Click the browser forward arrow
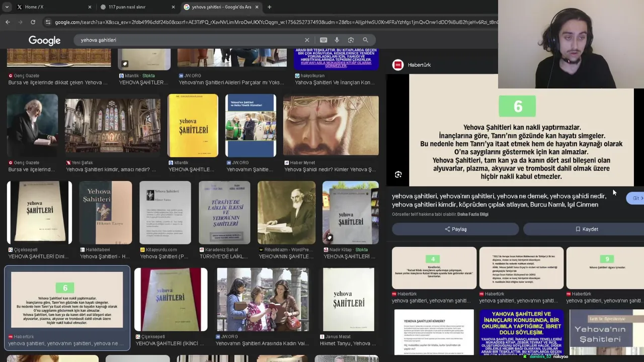The image size is (644, 362). [20, 22]
